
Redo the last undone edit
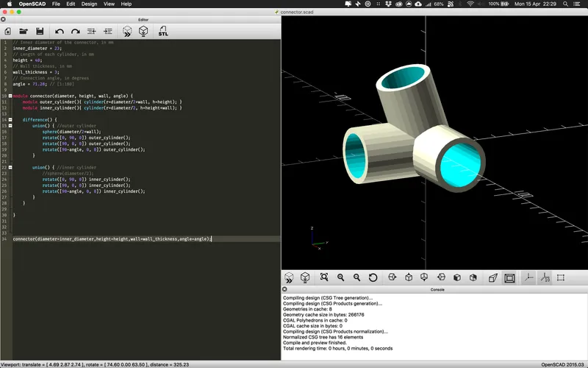coord(76,32)
